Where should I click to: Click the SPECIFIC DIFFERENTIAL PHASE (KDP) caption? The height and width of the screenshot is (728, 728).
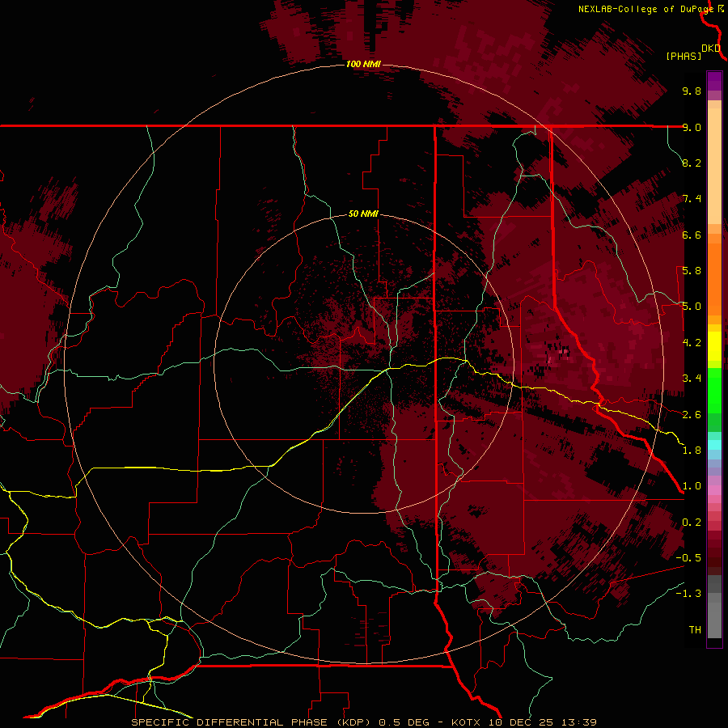[252, 722]
